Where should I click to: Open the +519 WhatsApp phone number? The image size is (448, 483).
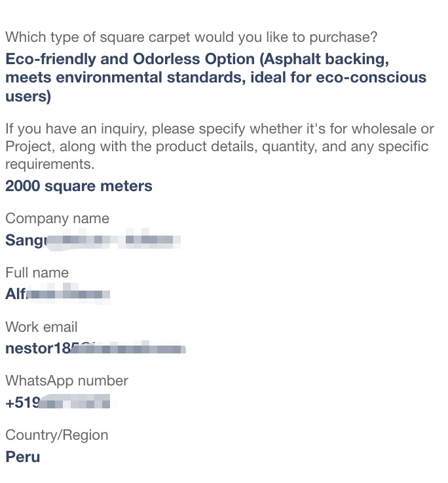click(58, 402)
